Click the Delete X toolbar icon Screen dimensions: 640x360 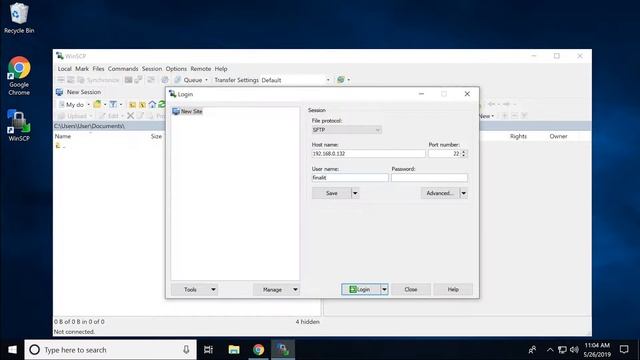[130, 116]
